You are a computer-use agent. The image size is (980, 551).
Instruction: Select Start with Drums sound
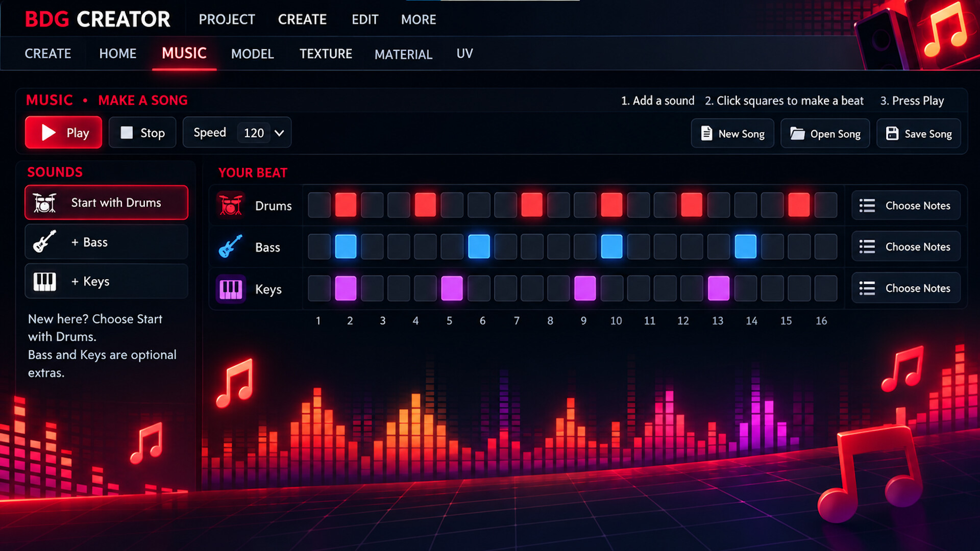click(106, 203)
